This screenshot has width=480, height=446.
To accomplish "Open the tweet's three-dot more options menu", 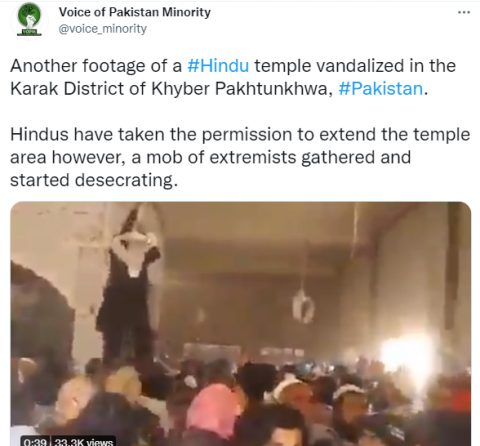I will (x=464, y=12).
